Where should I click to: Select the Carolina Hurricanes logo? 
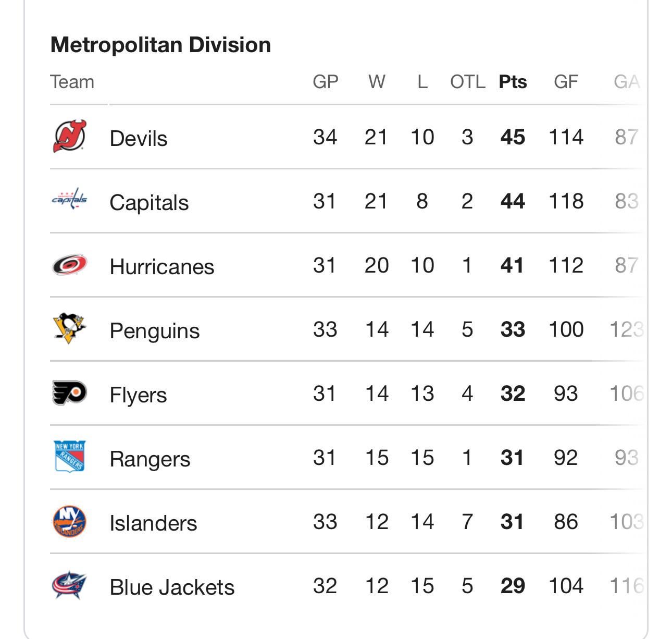tap(69, 265)
